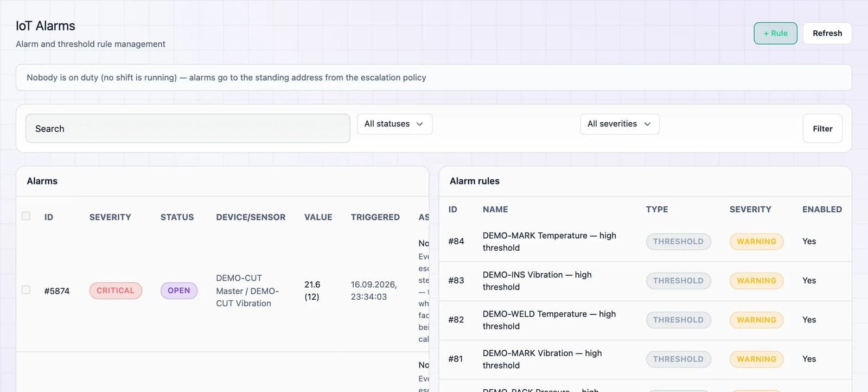The width and height of the screenshot is (868, 392).
Task: Click THRESHOLD badge for rule #82
Action: (678, 320)
